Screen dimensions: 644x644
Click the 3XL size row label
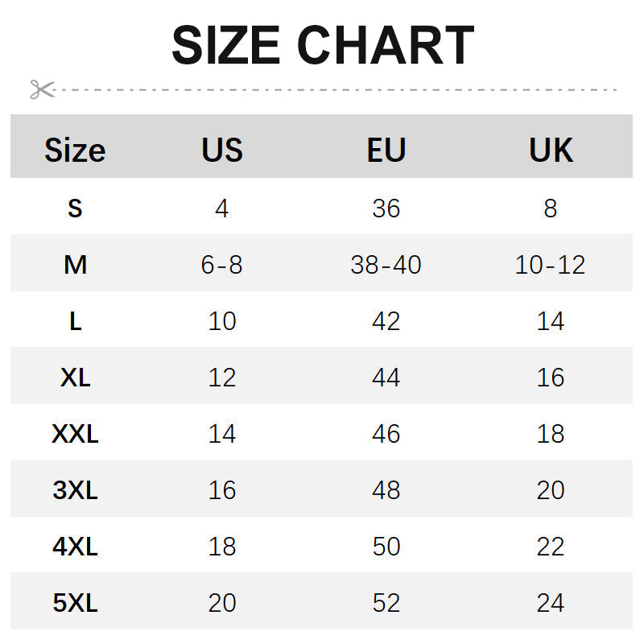pos(75,490)
